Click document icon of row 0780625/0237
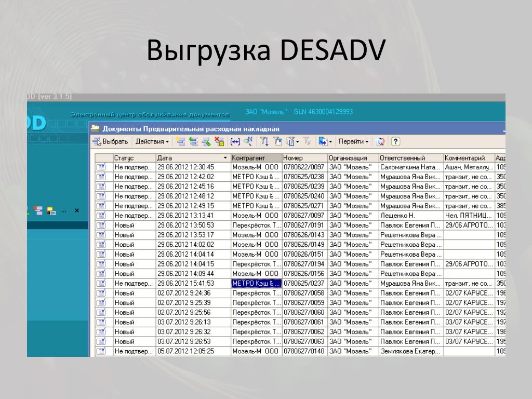The image size is (532, 399). tap(101, 283)
